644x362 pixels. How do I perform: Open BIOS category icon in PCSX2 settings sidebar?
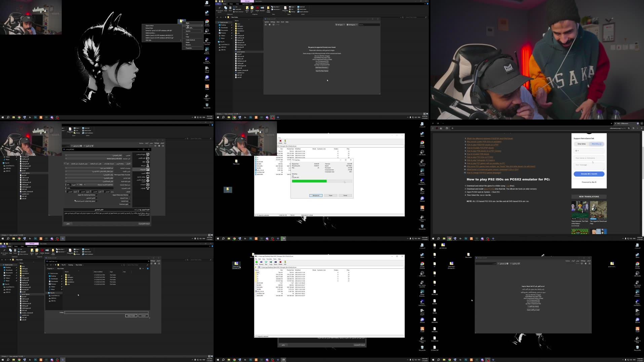tap(148, 162)
